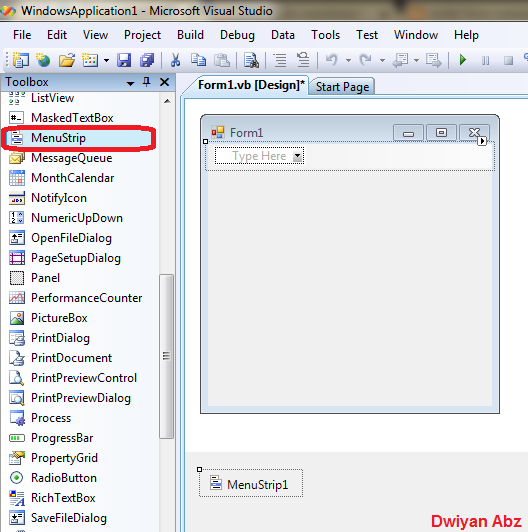Click the Break All pause icon
Image resolution: width=528 pixels, height=532 pixels.
pos(486,61)
